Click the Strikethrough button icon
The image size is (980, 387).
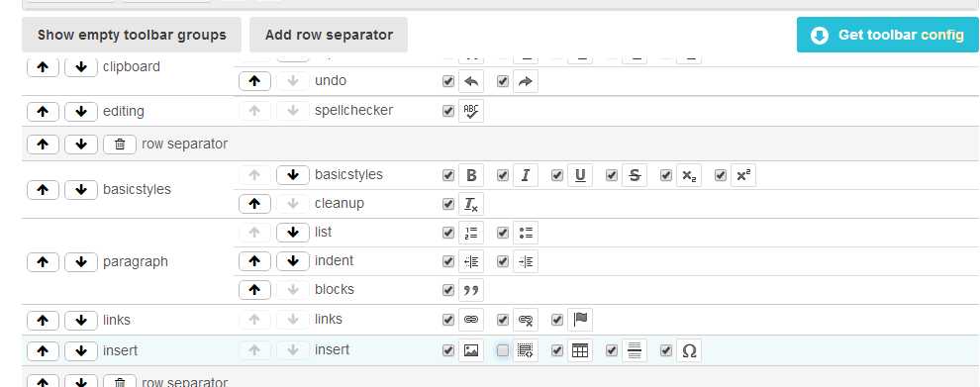(635, 175)
